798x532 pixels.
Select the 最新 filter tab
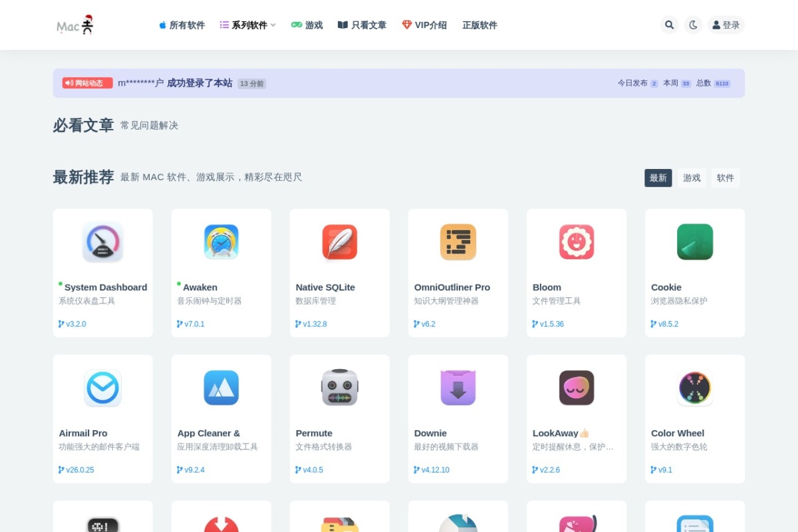tap(658, 178)
